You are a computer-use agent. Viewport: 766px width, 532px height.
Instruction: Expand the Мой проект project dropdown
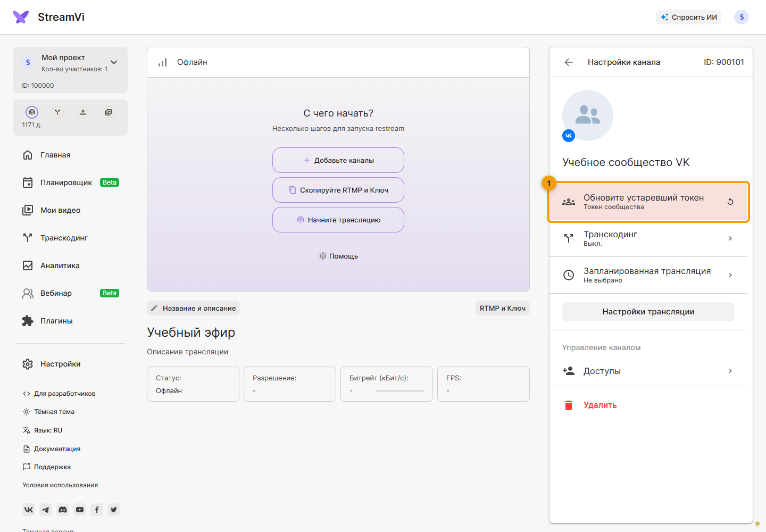114,62
